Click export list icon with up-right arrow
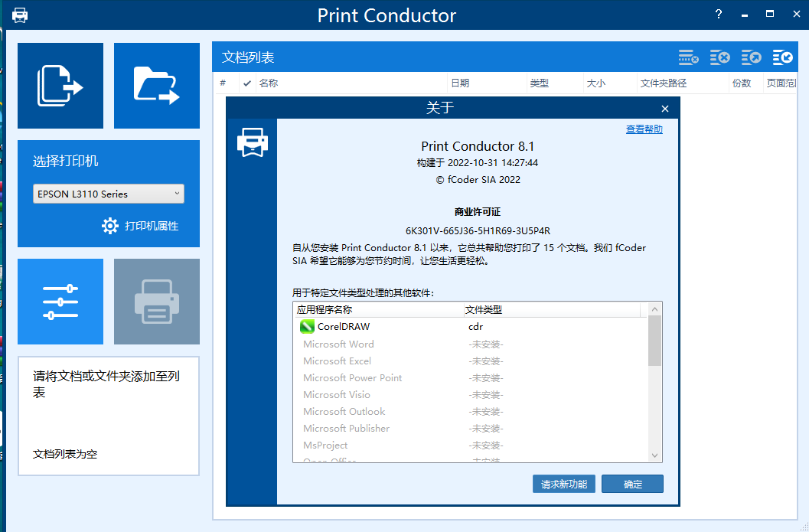809x532 pixels. [x=752, y=57]
